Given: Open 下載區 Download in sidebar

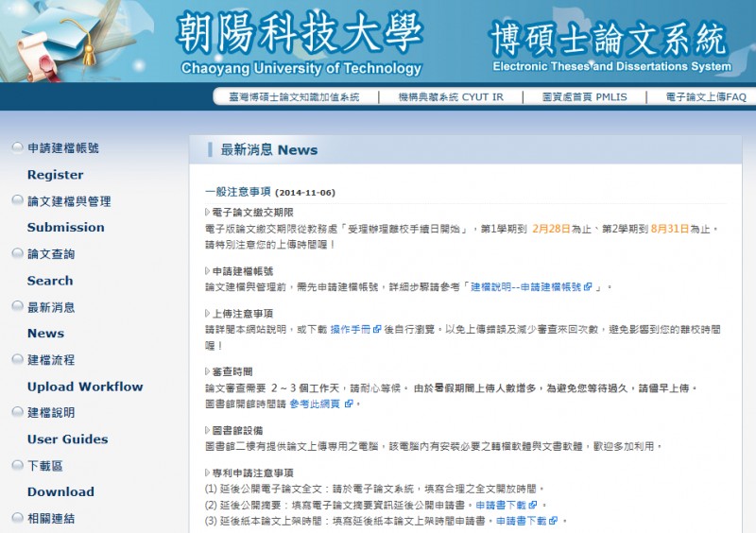Looking at the screenshot, I should pyautogui.click(x=60, y=478).
